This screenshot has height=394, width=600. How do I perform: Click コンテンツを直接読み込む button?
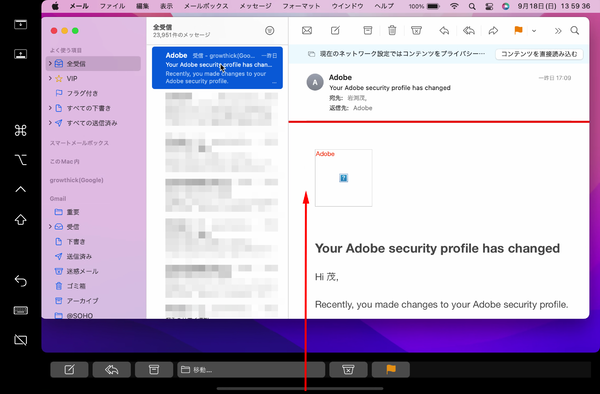point(539,54)
